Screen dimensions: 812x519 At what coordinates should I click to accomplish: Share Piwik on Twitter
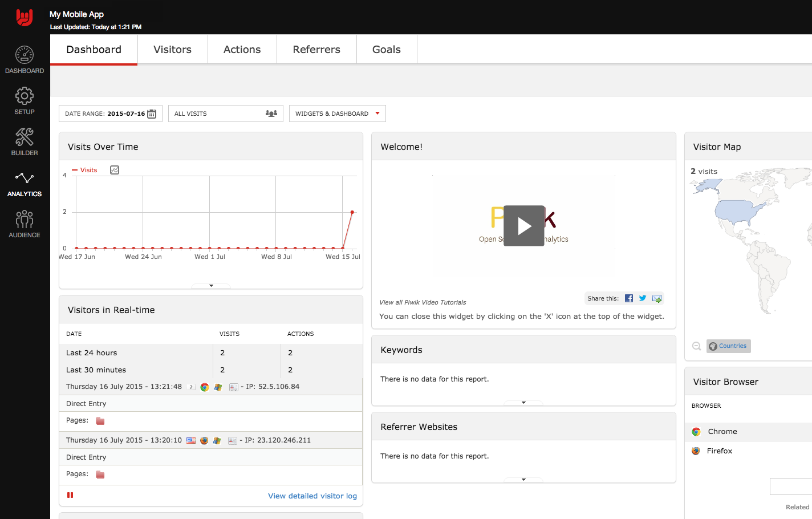pyautogui.click(x=643, y=298)
